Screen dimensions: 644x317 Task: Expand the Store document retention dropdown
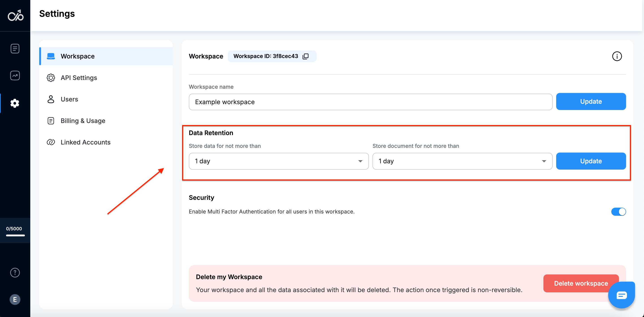pyautogui.click(x=462, y=161)
